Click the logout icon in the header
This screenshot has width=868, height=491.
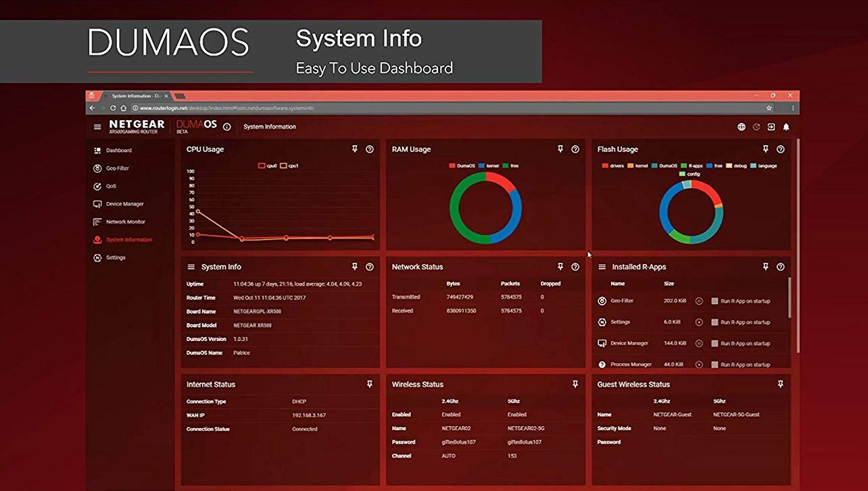pos(771,127)
